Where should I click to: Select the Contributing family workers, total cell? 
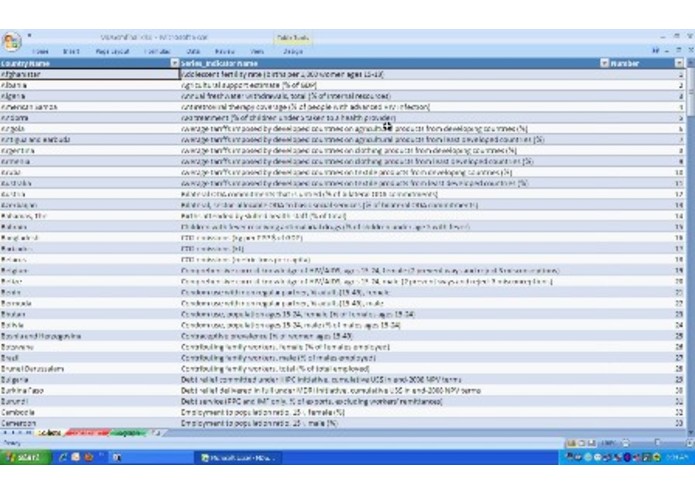tap(394, 369)
